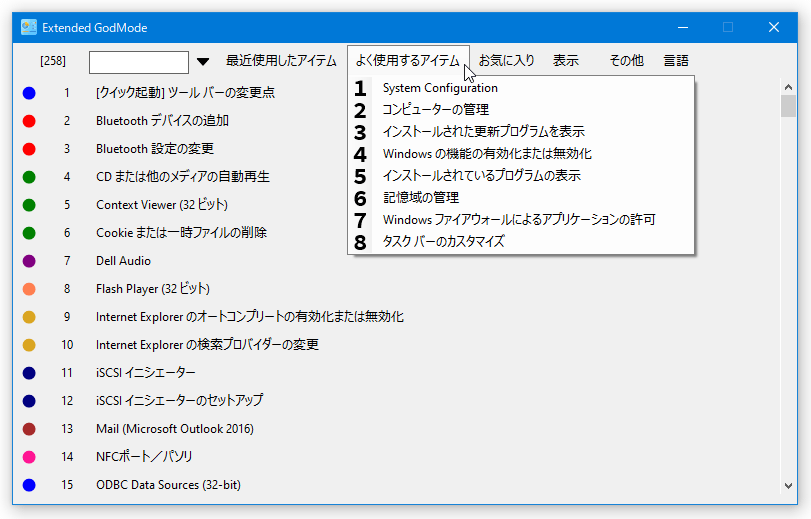This screenshot has width=811, height=519.
Task: Choose Windows ファイアウォールによるアプリケーションの許可
Action: (521, 219)
